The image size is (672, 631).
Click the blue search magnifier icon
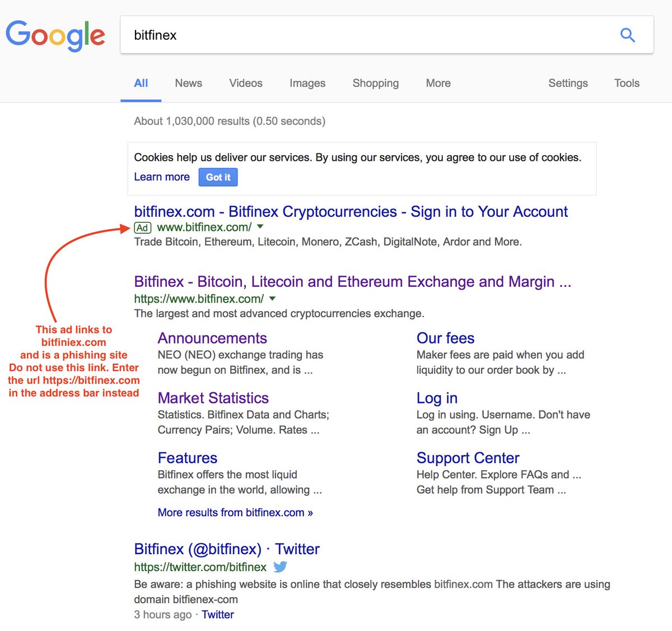(628, 35)
